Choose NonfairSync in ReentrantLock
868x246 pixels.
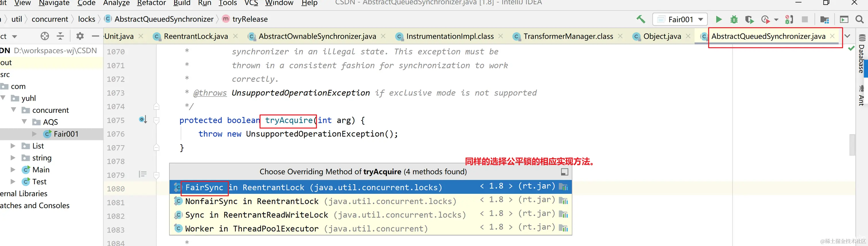(x=371, y=201)
